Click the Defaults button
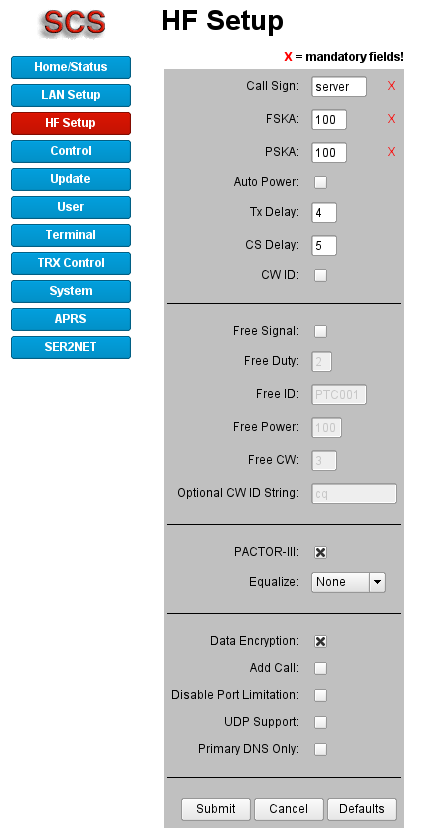435x840 pixels. pyautogui.click(x=362, y=809)
